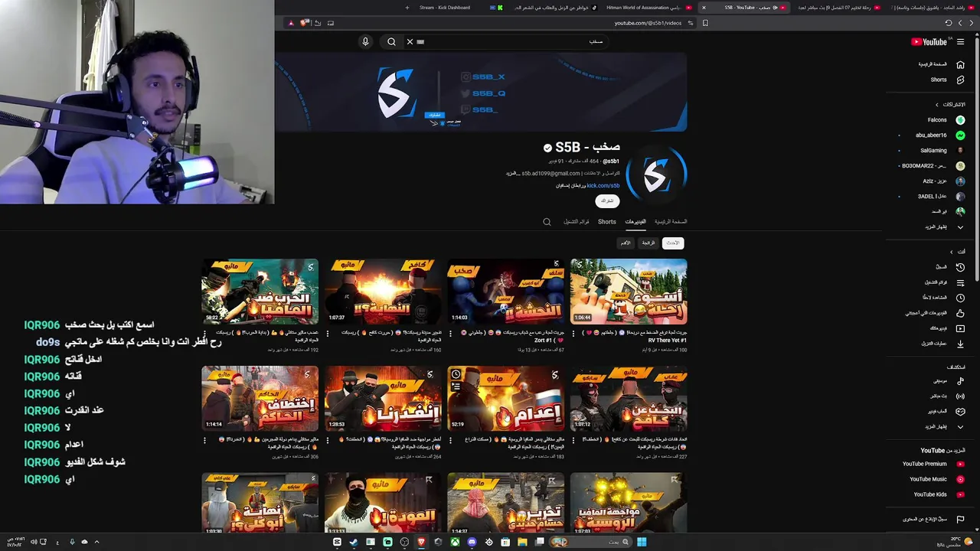Screen dimensions: 980x551
Task: Open YouTube Premium link
Action: (x=933, y=464)
